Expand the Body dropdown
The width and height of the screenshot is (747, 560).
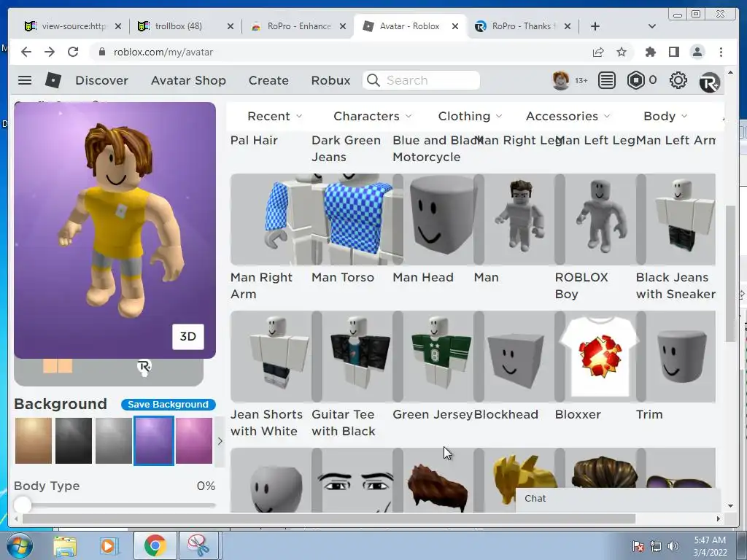point(665,116)
